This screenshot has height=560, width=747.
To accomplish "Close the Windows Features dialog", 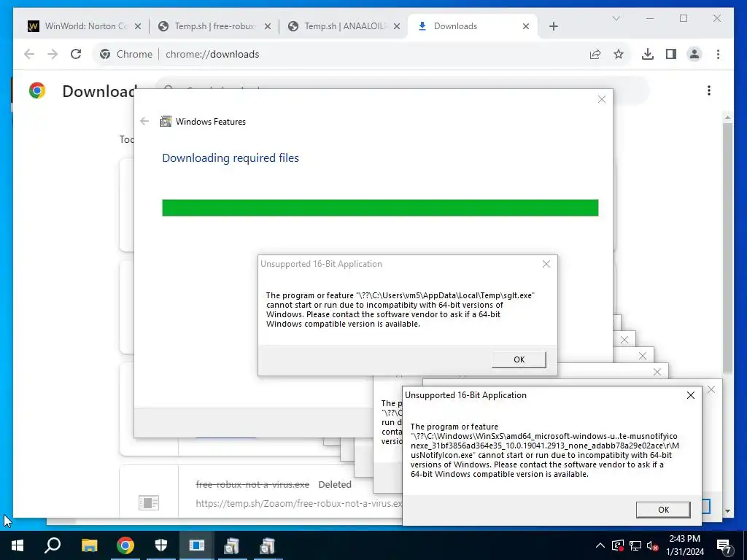I will click(602, 99).
